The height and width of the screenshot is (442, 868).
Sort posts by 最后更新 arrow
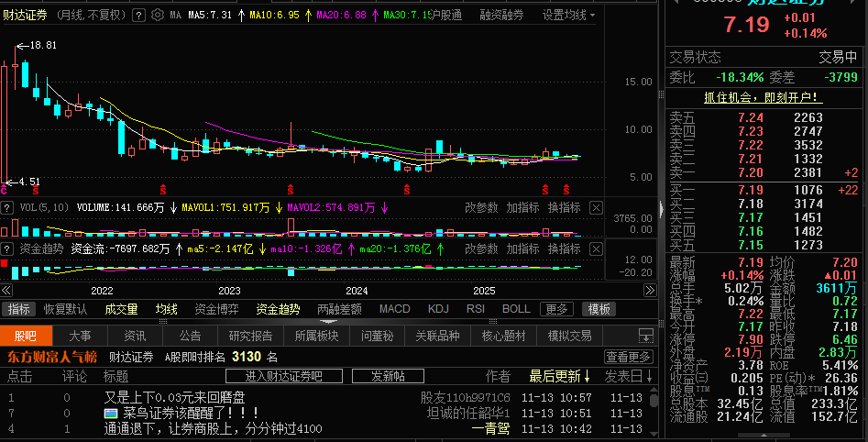tap(587, 377)
